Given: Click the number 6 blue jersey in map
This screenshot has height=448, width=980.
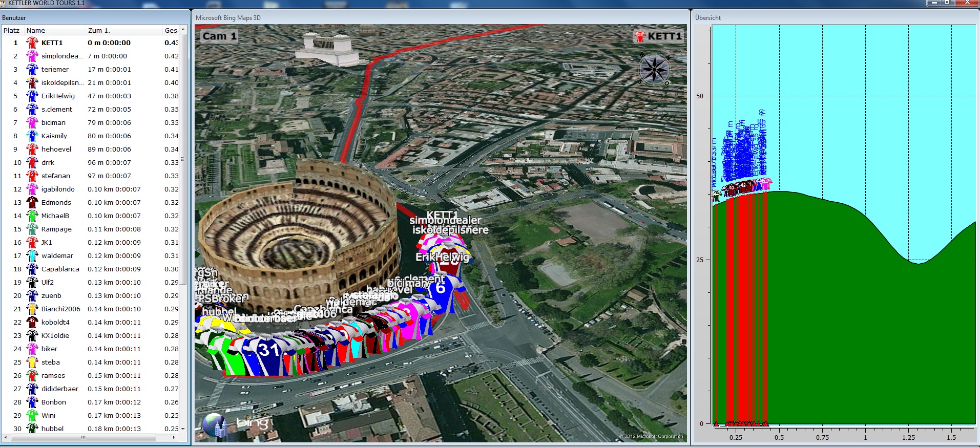Looking at the screenshot, I should click(x=442, y=293).
